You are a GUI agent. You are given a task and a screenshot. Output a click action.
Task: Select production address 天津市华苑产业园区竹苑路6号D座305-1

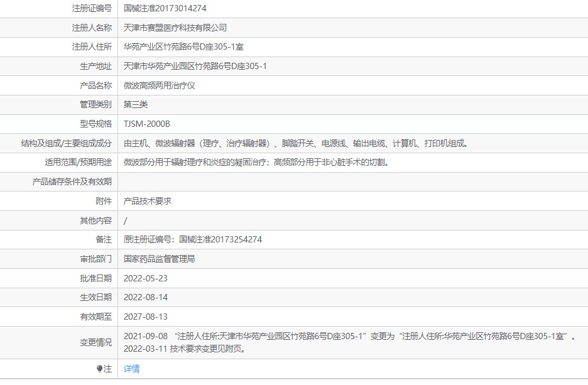click(x=195, y=67)
